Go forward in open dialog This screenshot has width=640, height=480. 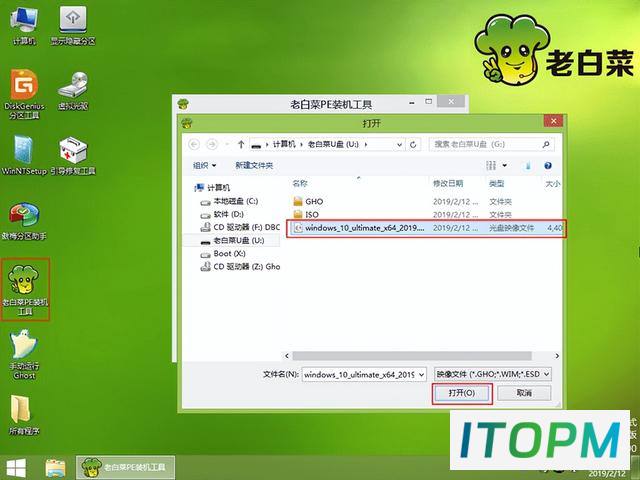pyautogui.click(x=211, y=144)
